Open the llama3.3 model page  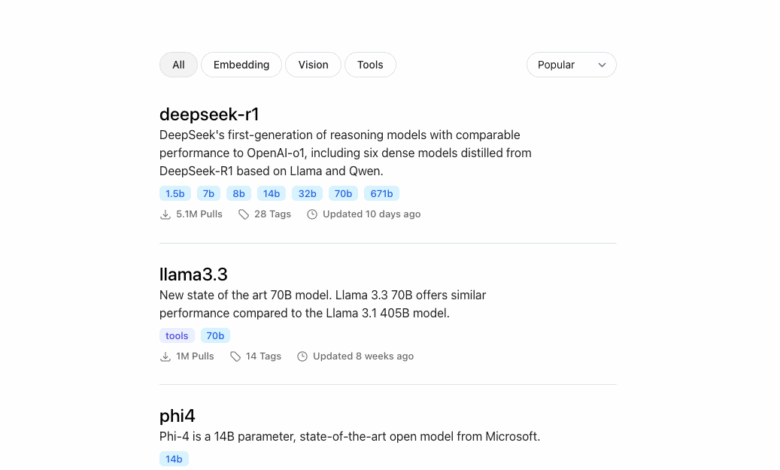(x=193, y=274)
